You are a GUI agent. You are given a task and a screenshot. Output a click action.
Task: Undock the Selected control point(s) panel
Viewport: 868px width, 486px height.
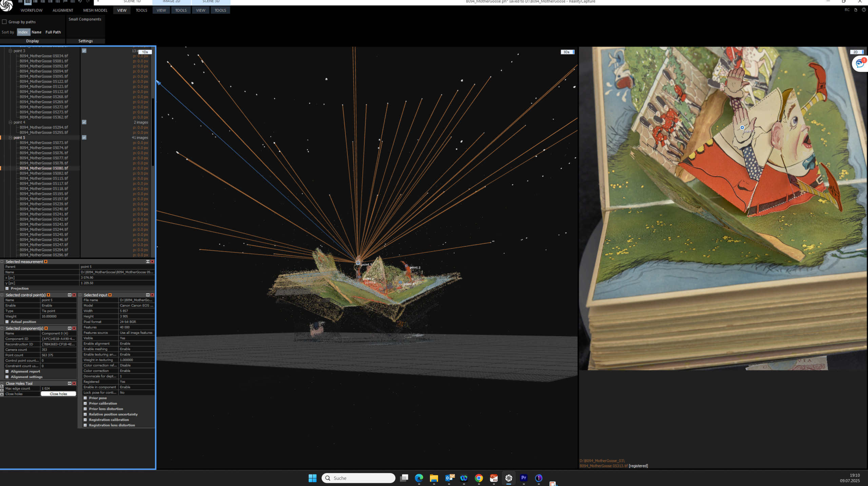click(x=70, y=295)
